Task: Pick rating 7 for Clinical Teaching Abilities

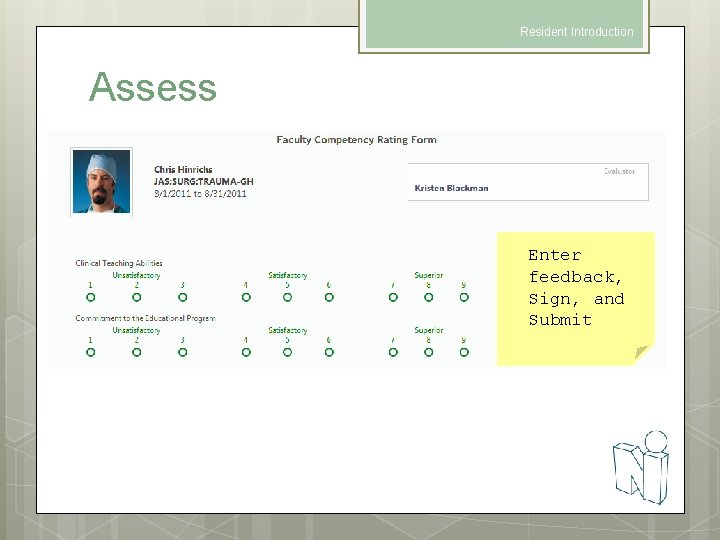Action: 393,298
